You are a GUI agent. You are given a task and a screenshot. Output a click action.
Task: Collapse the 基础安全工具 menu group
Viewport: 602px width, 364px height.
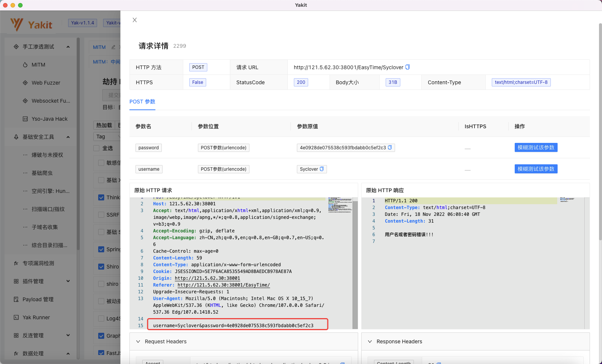pyautogui.click(x=68, y=137)
